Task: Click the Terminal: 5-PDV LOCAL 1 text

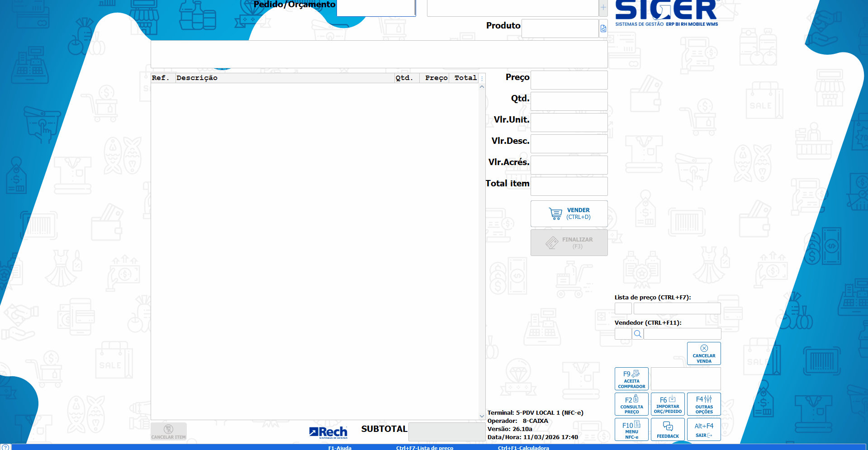Action: 536,413
